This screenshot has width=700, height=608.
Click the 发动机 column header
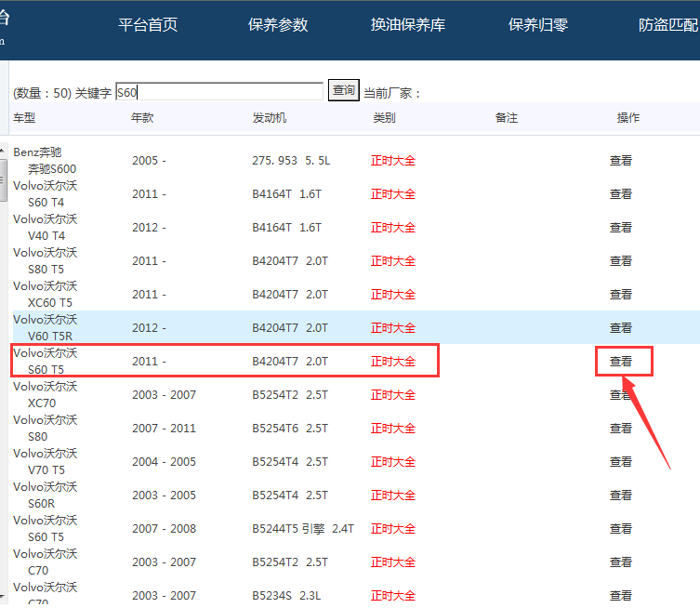point(270,118)
